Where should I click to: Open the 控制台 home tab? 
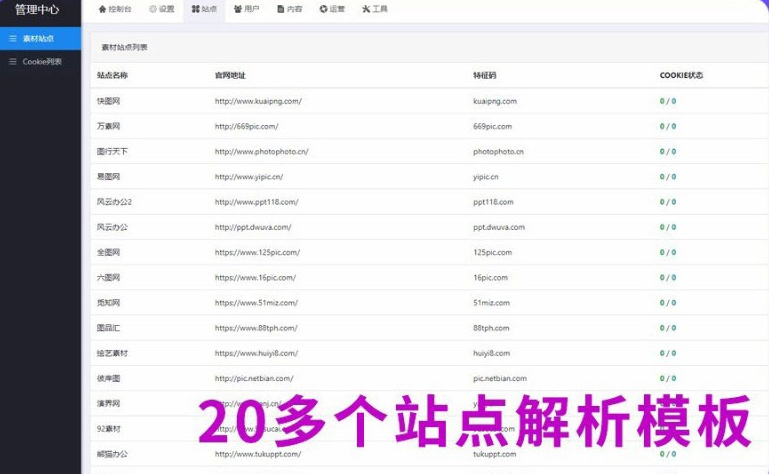(x=115, y=9)
